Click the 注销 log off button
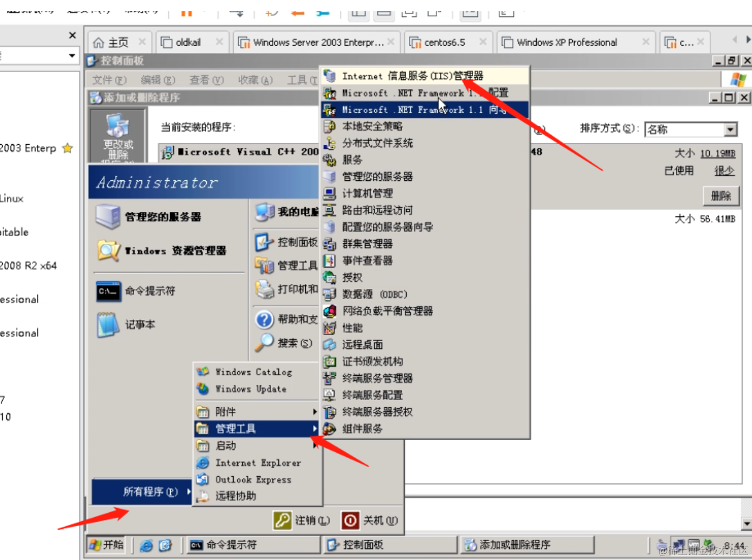 click(301, 520)
